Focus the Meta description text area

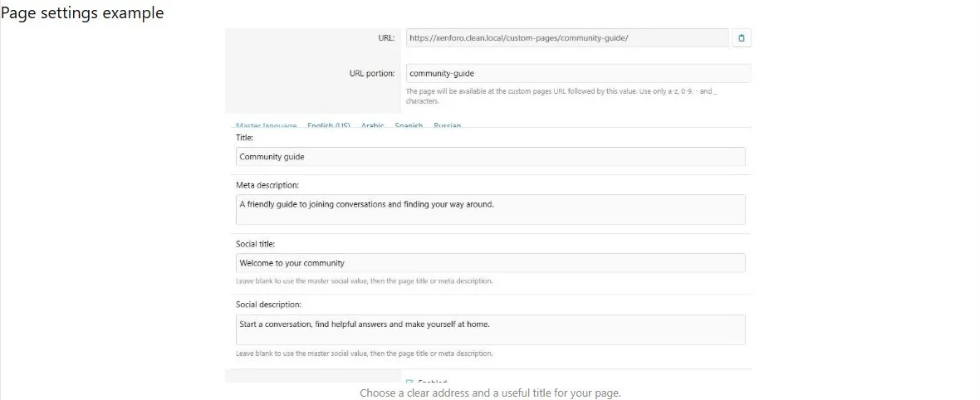click(491, 209)
